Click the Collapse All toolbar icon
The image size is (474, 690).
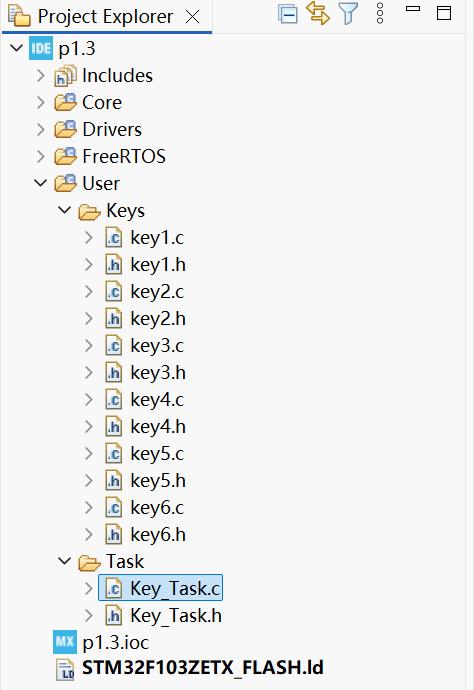[x=288, y=14]
